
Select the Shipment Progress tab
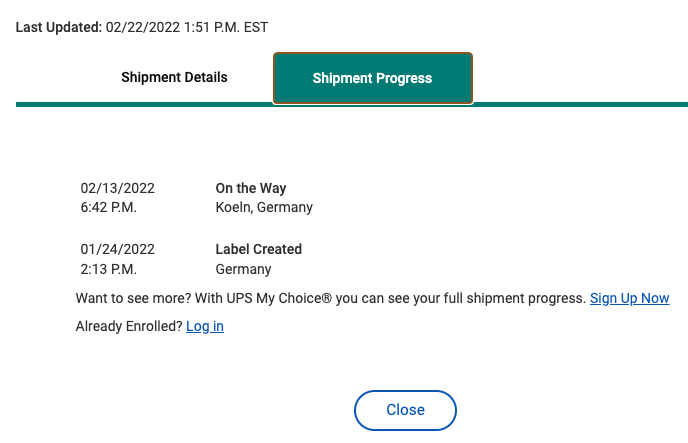(x=372, y=78)
